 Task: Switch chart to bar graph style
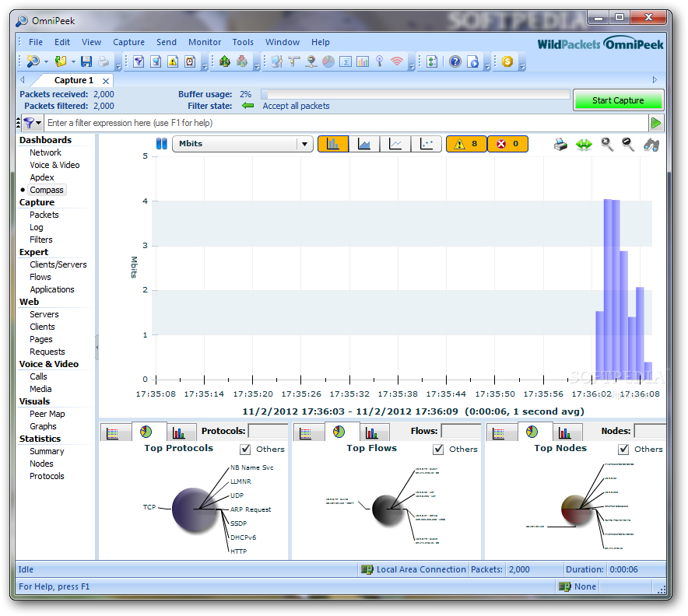[333, 144]
